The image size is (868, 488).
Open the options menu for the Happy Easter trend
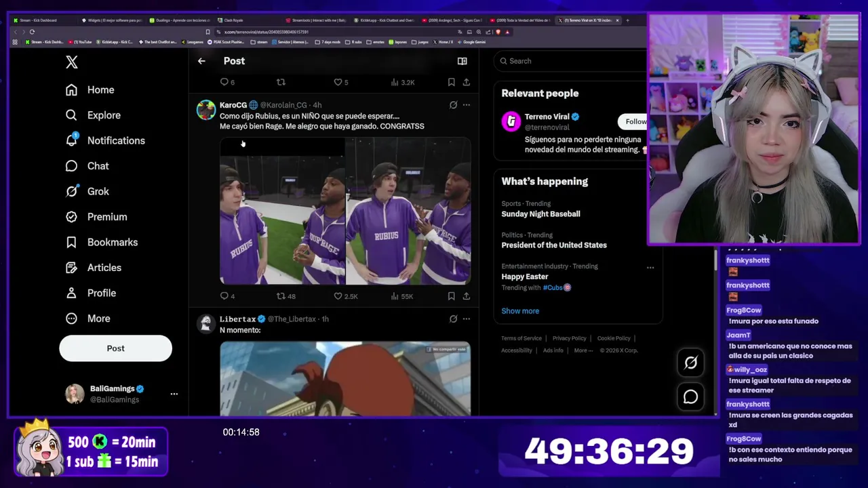[x=650, y=267]
